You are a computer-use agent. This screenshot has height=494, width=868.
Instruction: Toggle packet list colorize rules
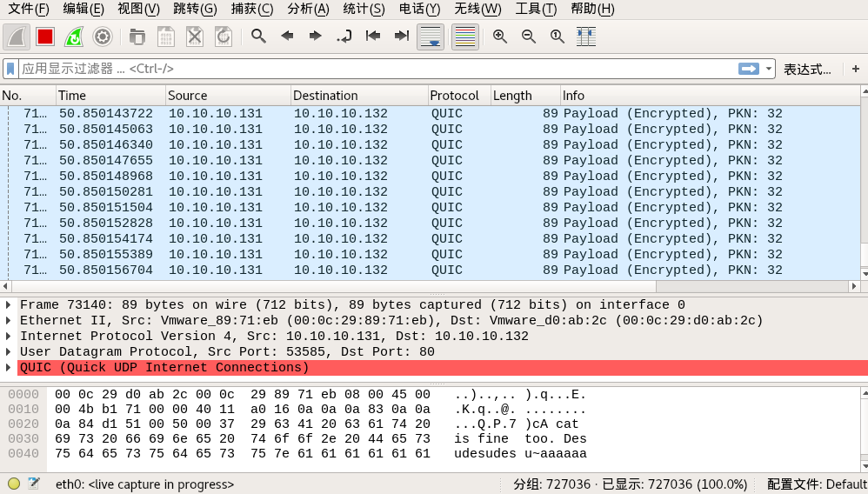465,37
